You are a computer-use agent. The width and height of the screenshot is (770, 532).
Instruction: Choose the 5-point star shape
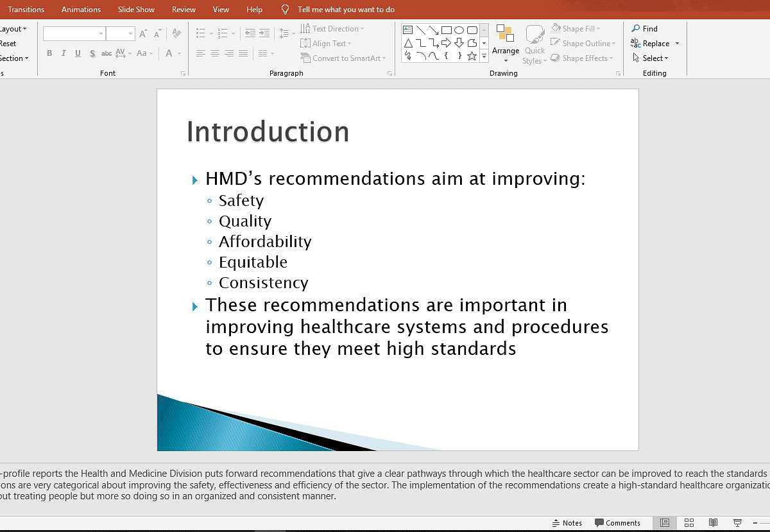[x=472, y=56]
